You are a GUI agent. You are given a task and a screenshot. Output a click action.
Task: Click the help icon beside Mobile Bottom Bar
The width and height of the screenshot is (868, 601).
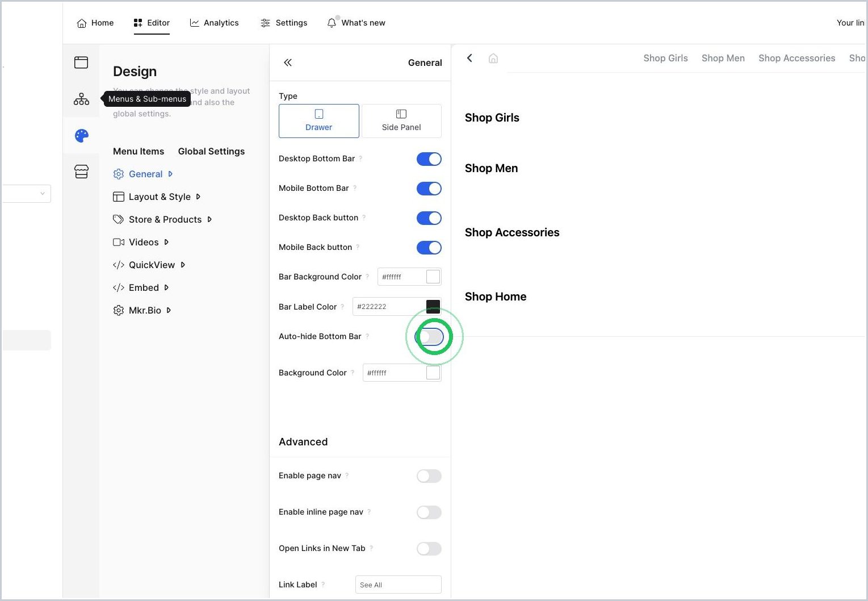[355, 188]
